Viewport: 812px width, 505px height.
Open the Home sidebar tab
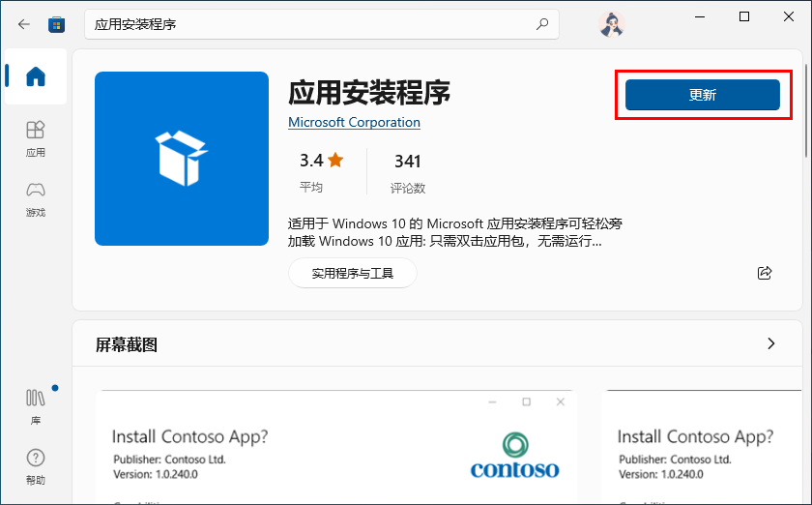[x=35, y=76]
